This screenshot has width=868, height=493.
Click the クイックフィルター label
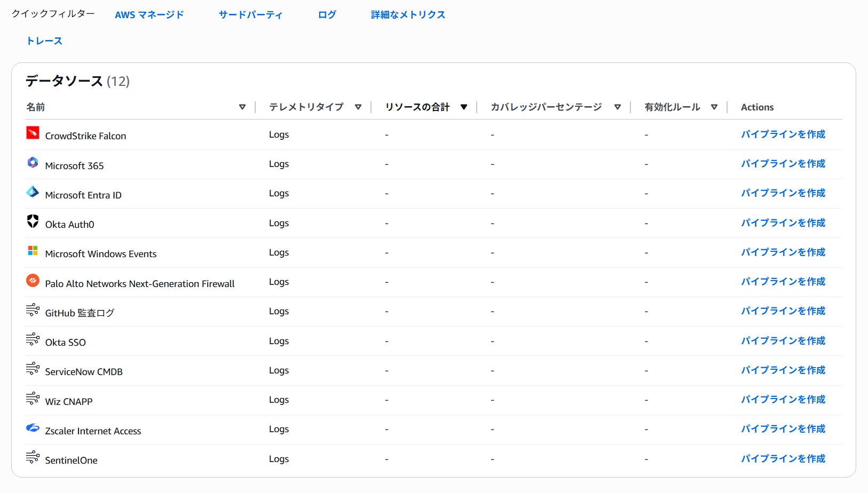click(x=53, y=14)
